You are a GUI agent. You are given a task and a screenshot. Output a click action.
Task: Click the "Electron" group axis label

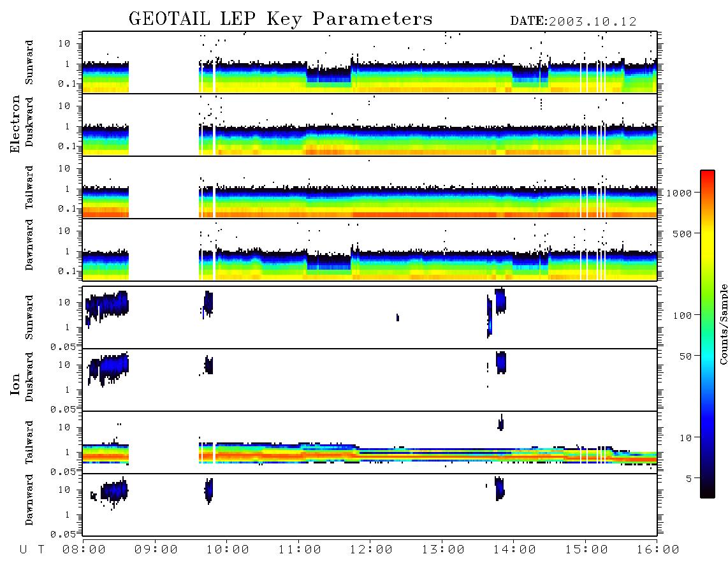pyautogui.click(x=15, y=124)
